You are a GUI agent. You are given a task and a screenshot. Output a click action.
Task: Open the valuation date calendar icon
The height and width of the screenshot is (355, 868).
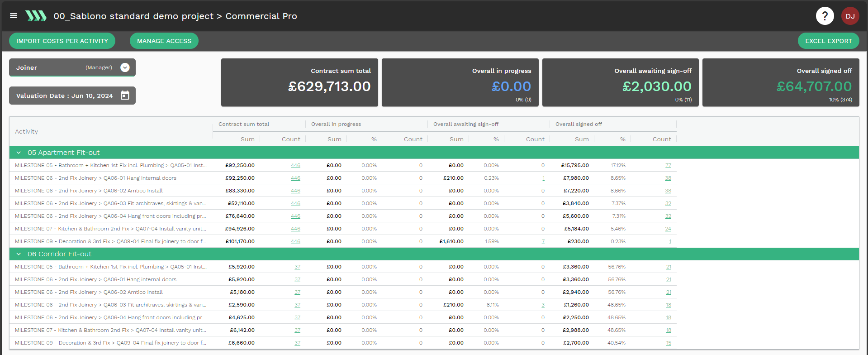(x=125, y=96)
